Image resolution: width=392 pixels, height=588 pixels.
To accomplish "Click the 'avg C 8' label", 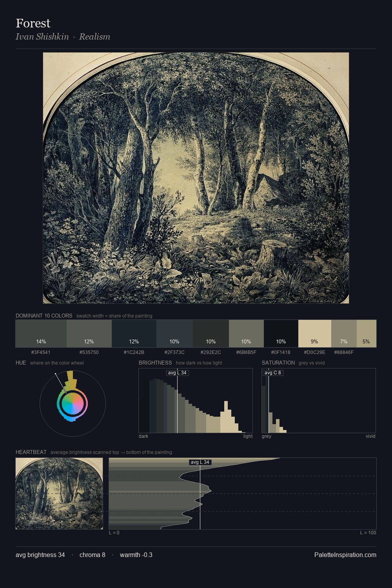I will coord(273,373).
